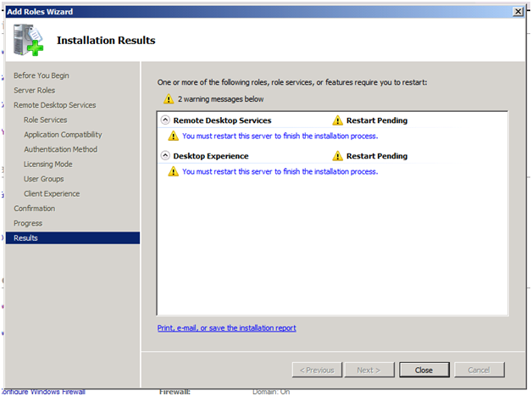Click 'One or more of the following roles' text
The height and width of the screenshot is (396, 532).
point(292,82)
